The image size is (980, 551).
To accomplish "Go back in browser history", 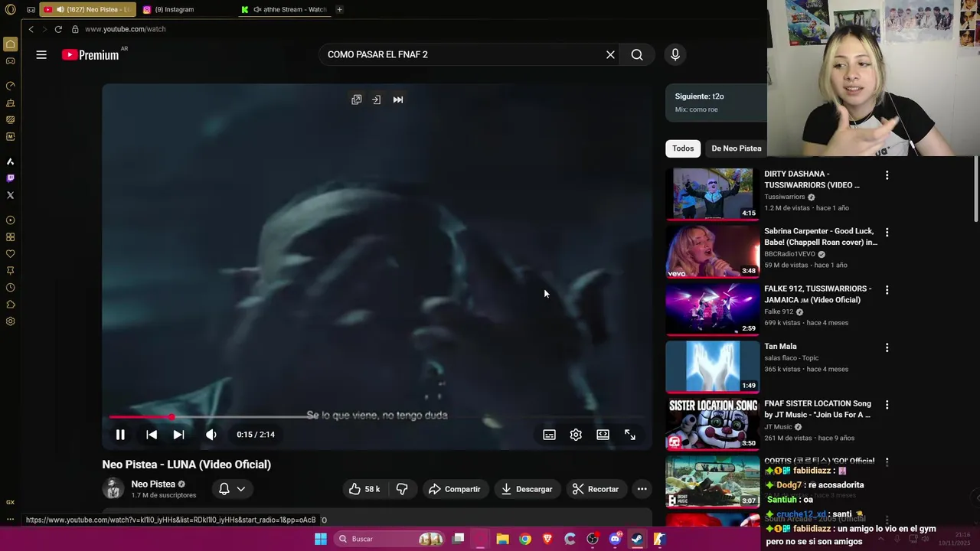I will 31,29.
